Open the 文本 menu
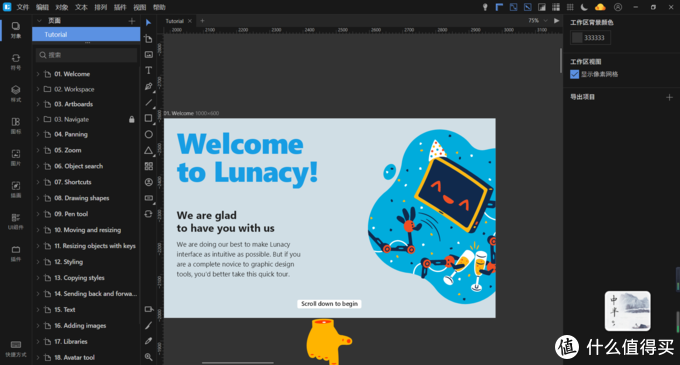 81,7
